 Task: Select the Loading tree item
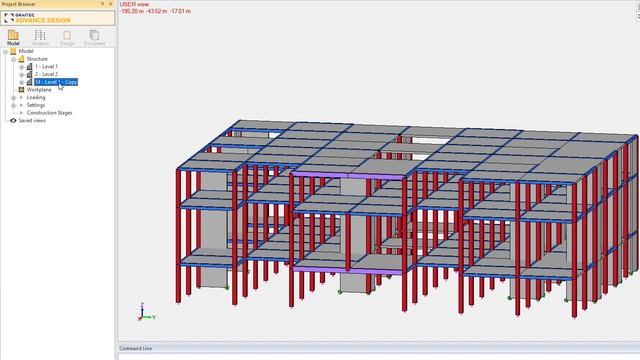tap(36, 97)
